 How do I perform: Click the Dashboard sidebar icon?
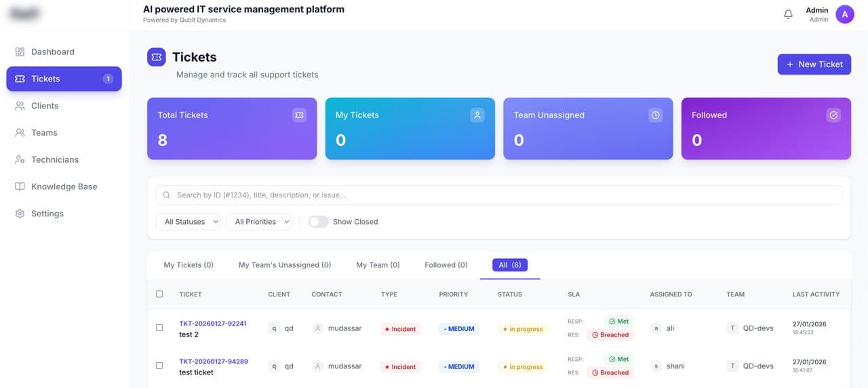20,52
